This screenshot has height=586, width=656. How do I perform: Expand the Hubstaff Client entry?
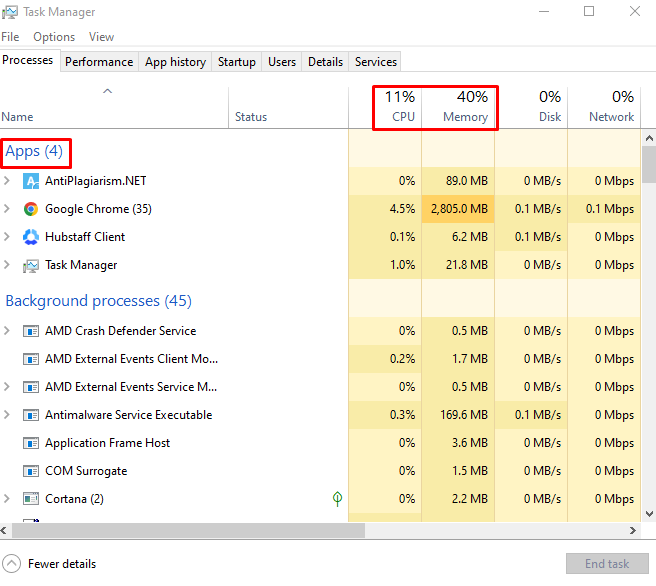(x=7, y=236)
